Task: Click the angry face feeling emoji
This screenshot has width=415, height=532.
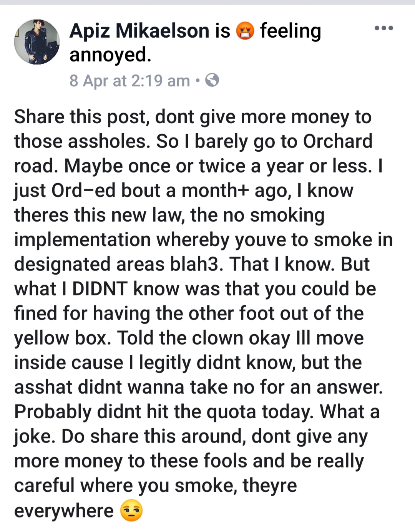Action: point(245,31)
